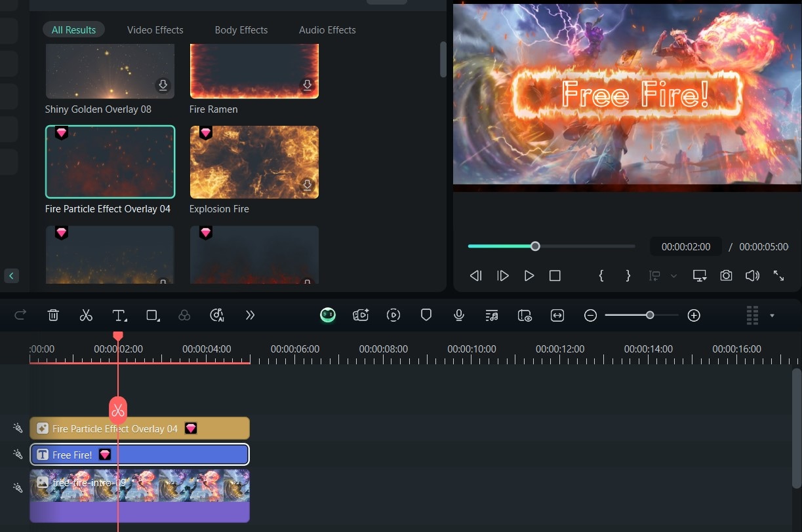Switch to Video Effects tab
Image resolution: width=802 pixels, height=532 pixels.
point(155,30)
